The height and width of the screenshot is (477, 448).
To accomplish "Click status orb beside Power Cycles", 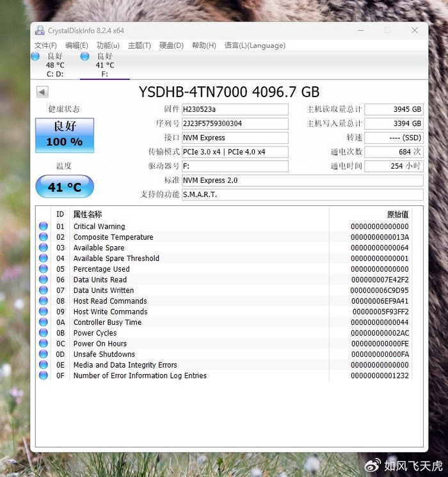I will (x=44, y=333).
